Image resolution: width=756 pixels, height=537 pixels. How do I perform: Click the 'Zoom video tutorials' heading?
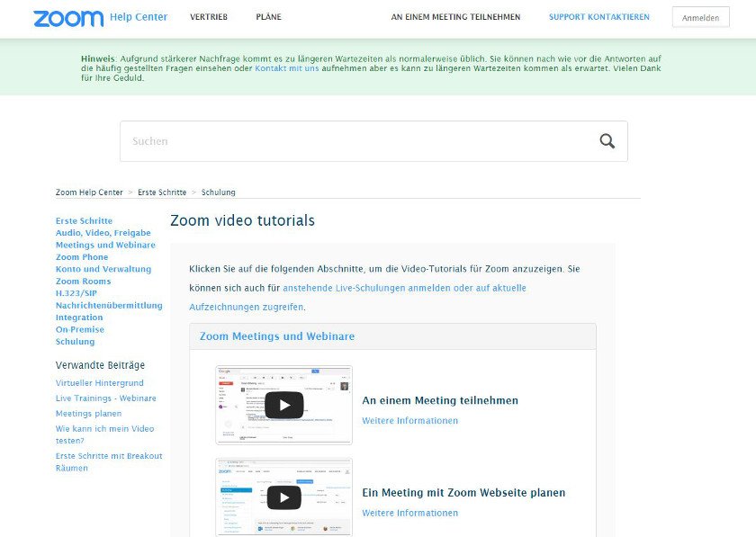242,220
